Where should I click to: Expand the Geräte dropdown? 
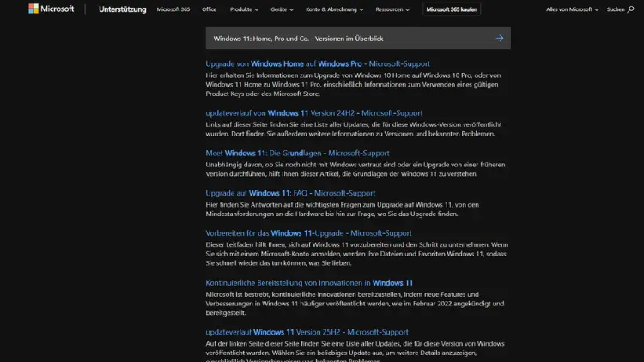[x=282, y=9]
